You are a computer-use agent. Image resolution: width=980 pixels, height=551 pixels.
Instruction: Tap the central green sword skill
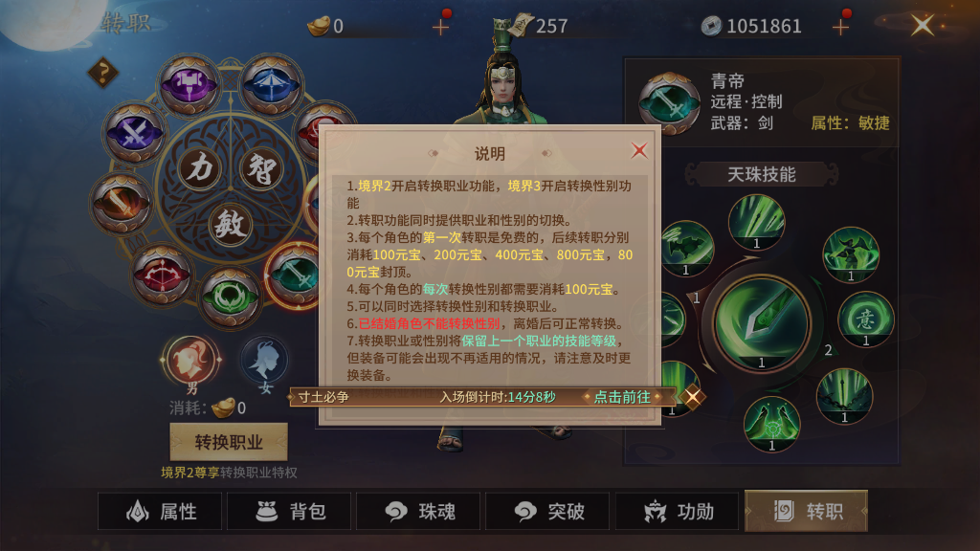click(x=761, y=323)
